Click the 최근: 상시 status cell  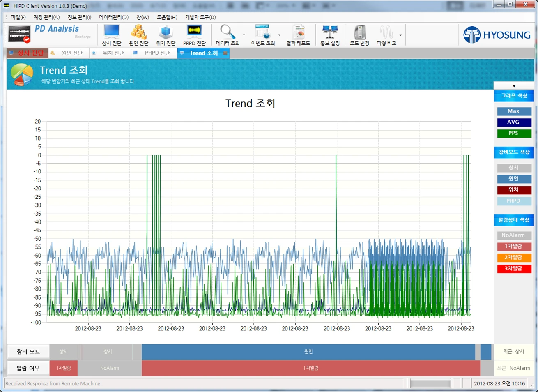coord(514,352)
